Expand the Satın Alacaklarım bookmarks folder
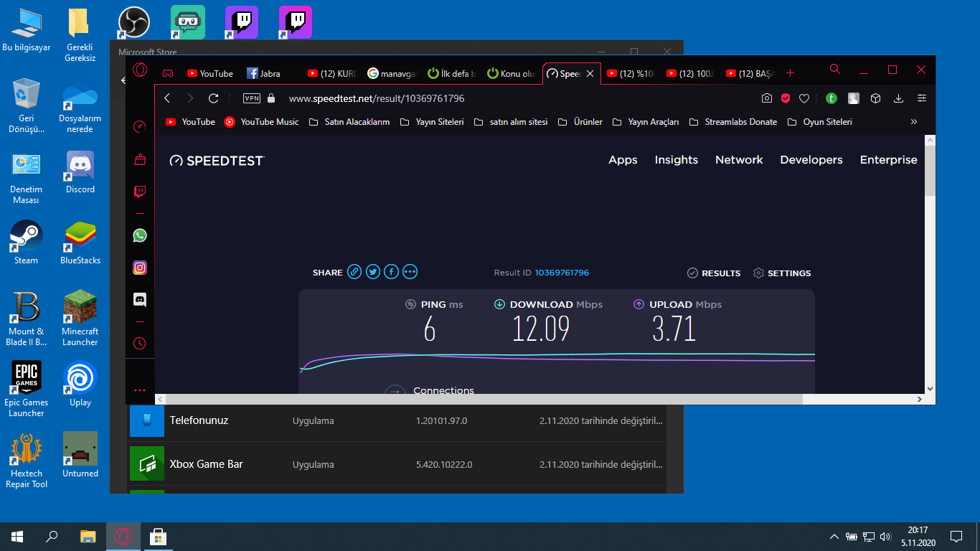The height and width of the screenshot is (551, 980). point(349,122)
